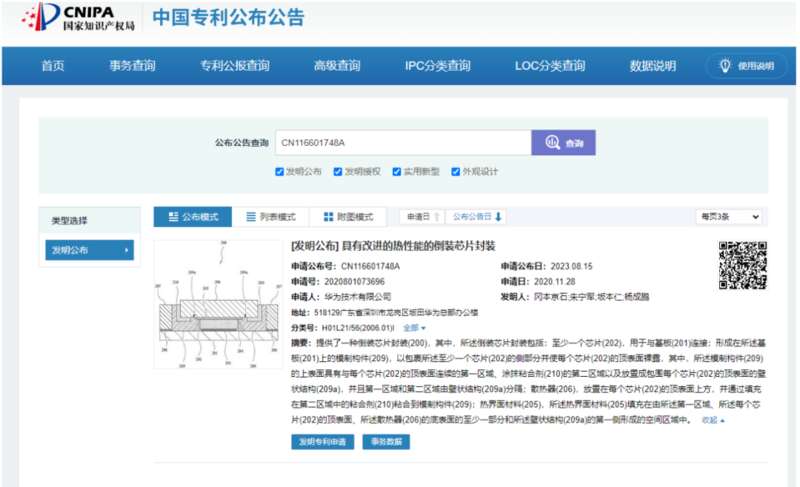
Task: Sort results by 公布公告日 arrow
Action: (x=498, y=217)
